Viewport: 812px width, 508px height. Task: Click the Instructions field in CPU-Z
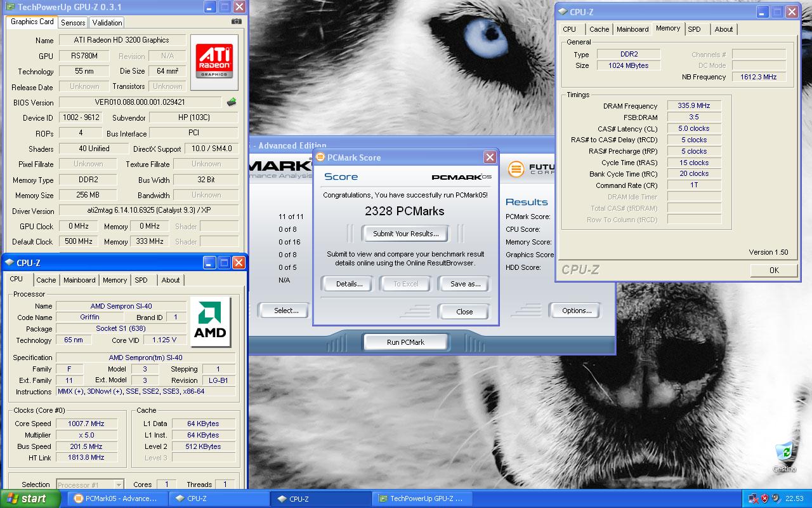tap(145, 392)
